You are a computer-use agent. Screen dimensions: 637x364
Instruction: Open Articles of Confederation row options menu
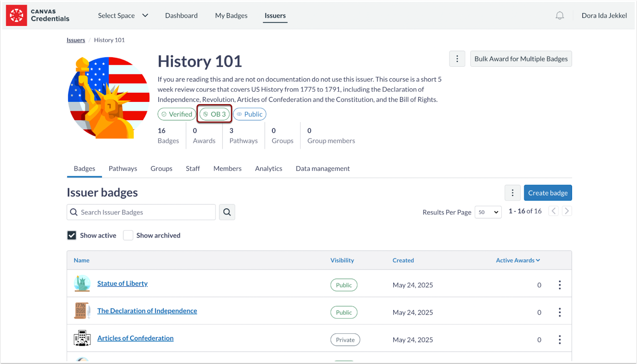[x=560, y=340]
